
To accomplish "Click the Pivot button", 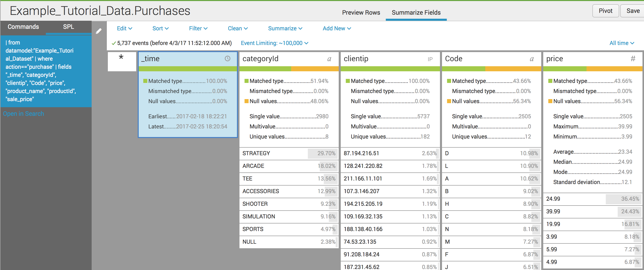I will [x=606, y=11].
